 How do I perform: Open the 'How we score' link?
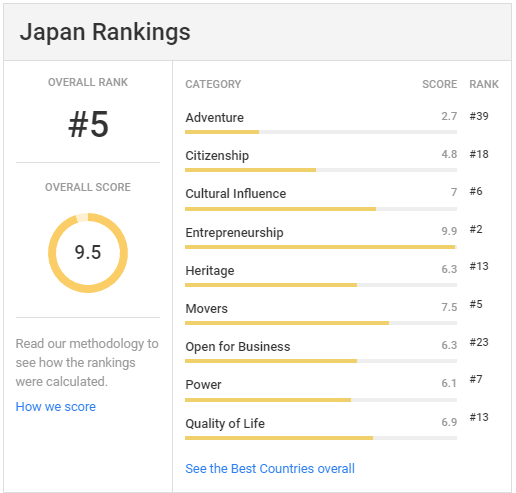tap(56, 407)
